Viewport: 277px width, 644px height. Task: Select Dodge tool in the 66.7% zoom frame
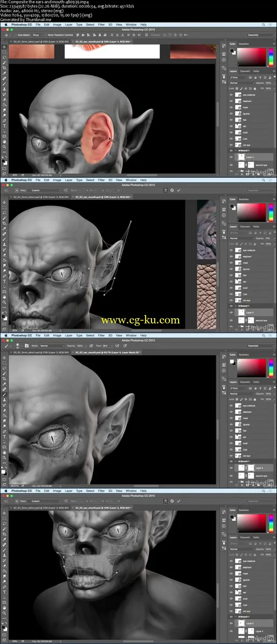click(4, 426)
